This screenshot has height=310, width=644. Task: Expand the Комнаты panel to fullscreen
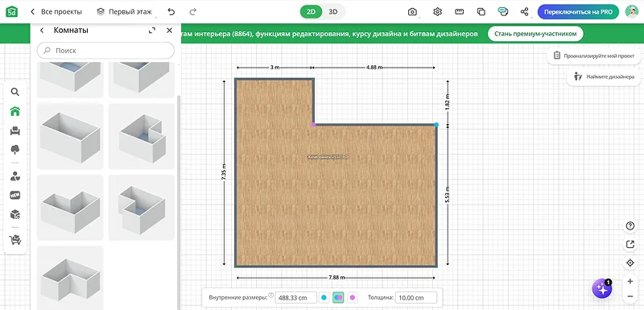(152, 31)
